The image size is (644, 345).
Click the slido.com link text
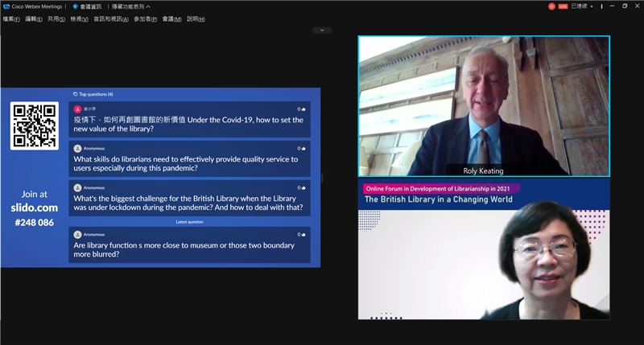point(35,207)
